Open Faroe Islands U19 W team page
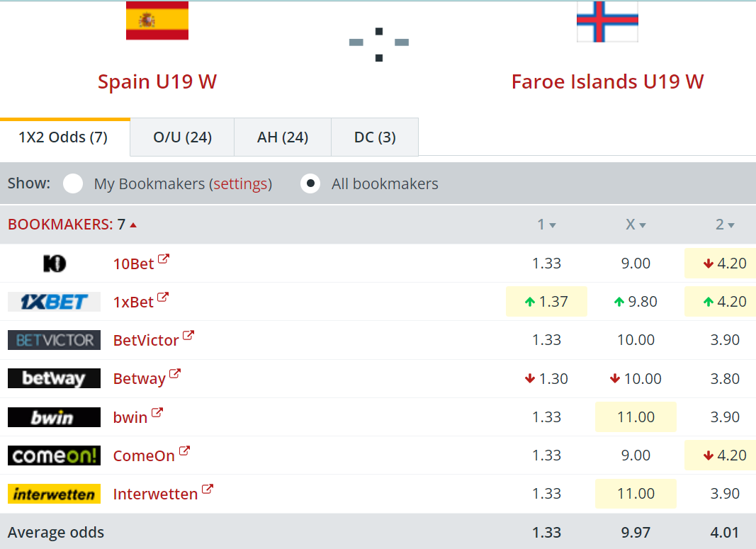Screen dimensions: 756x549 click(x=607, y=81)
